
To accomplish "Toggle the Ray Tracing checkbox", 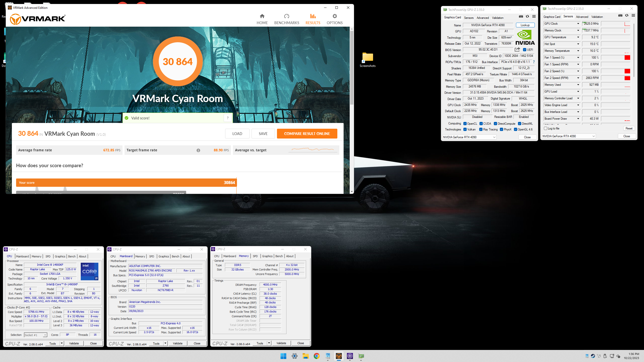I will click(481, 129).
